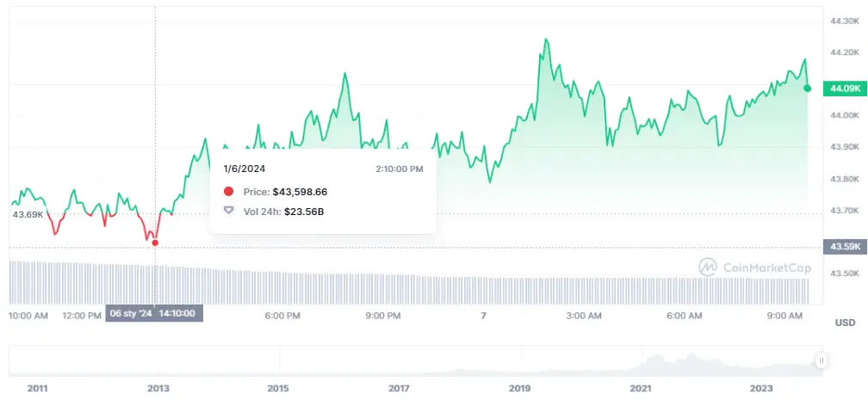The width and height of the screenshot is (868, 406).
Task: Click the red hover point marker on the price line
Action: click(x=155, y=243)
